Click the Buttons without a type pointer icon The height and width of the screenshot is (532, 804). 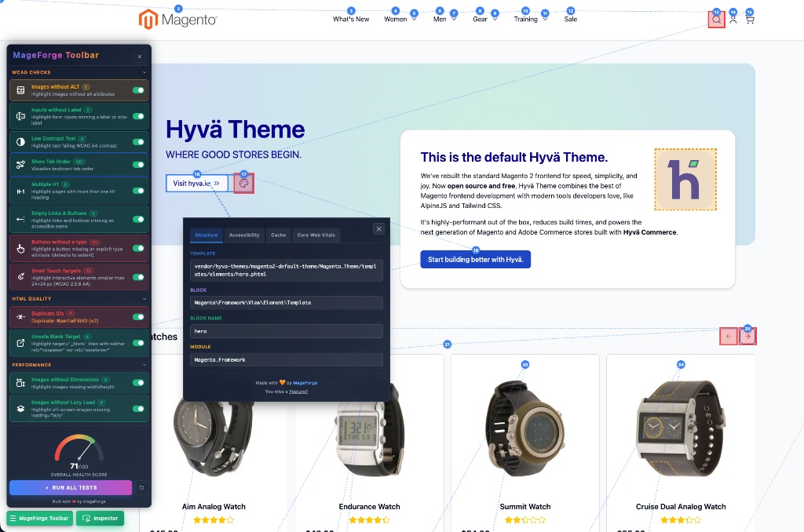(x=20, y=249)
